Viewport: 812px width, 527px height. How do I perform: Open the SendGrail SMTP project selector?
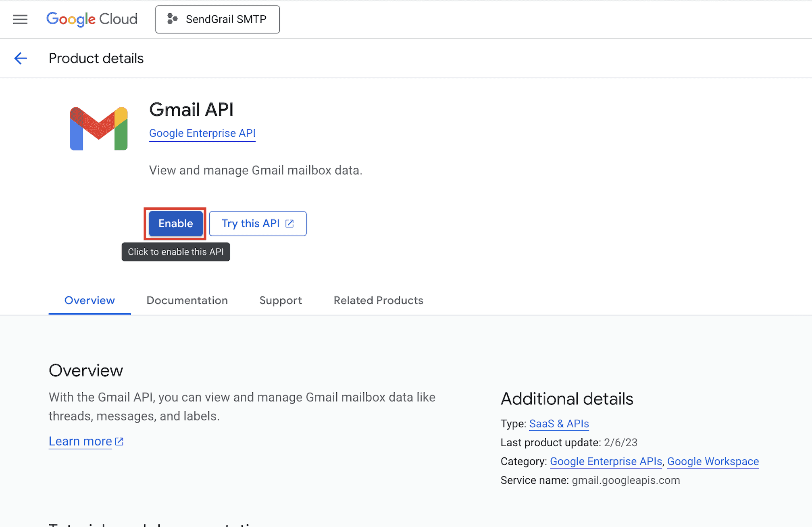click(x=217, y=19)
